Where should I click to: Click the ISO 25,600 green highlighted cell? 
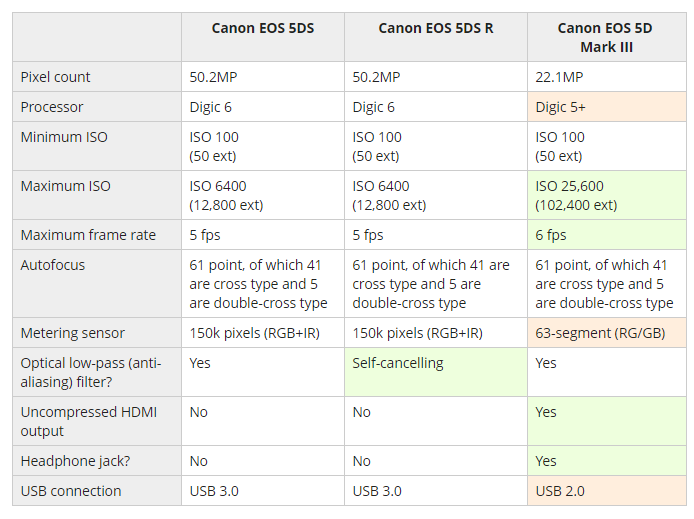(x=607, y=195)
